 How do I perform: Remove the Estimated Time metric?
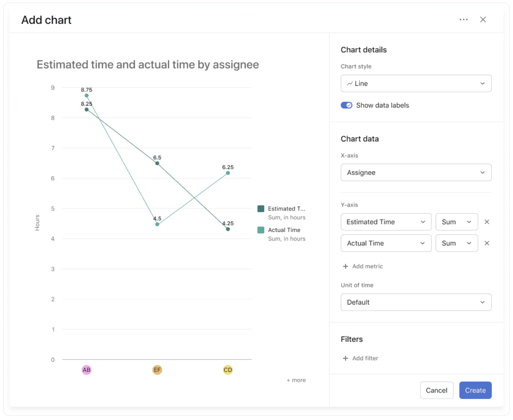487,222
